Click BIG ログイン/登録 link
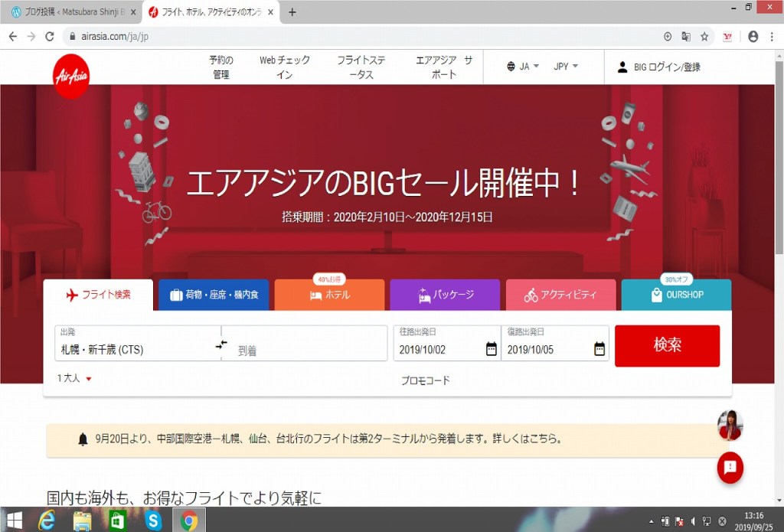 point(659,67)
